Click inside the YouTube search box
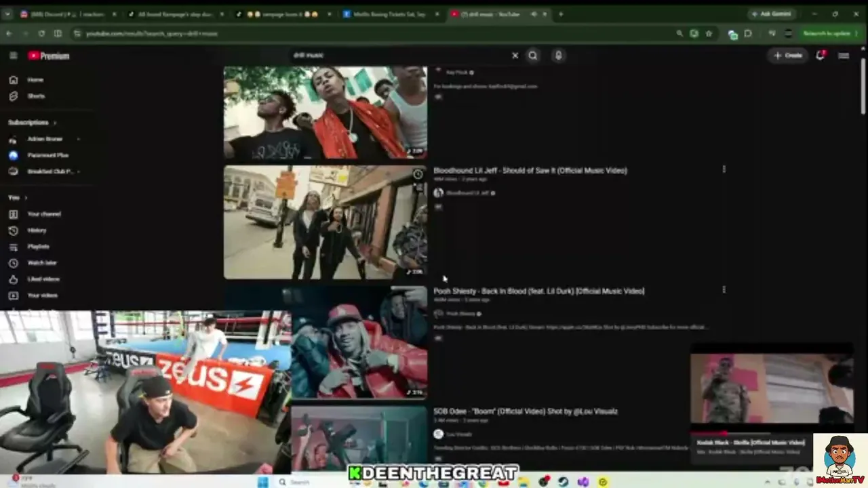 point(400,56)
